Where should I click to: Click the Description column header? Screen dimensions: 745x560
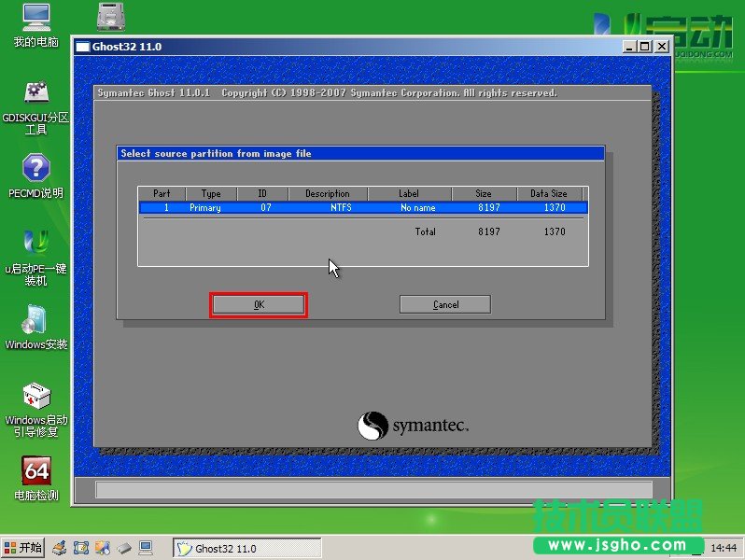coord(327,194)
